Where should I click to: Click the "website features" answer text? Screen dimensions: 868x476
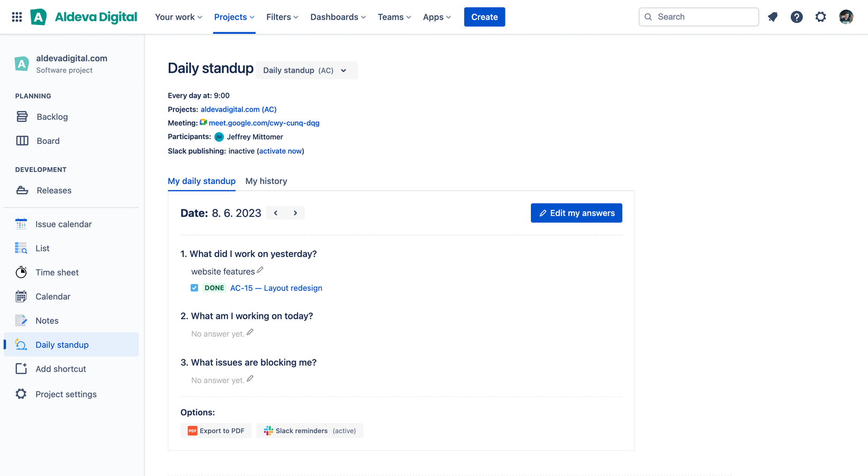[x=223, y=272]
